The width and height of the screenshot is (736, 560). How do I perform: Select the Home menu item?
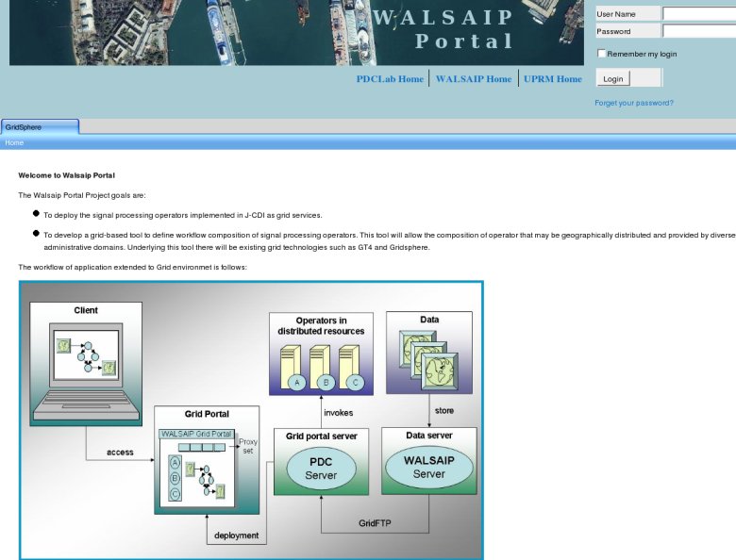[x=14, y=143]
